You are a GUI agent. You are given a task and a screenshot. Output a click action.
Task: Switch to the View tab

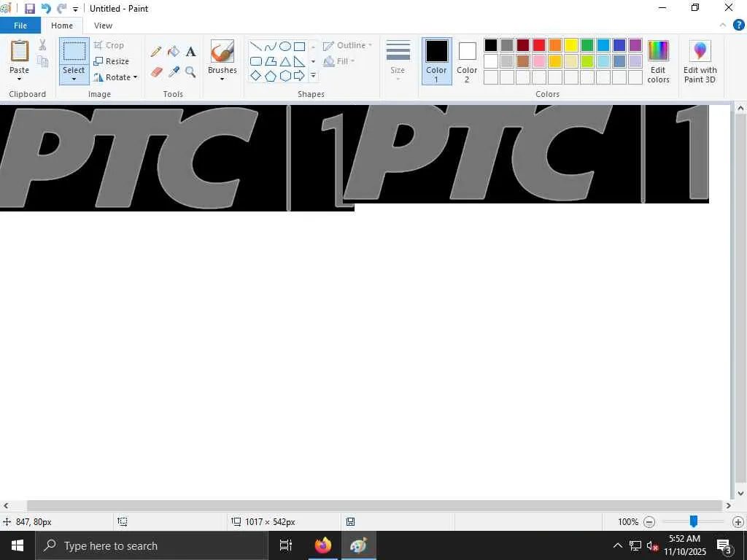(103, 26)
